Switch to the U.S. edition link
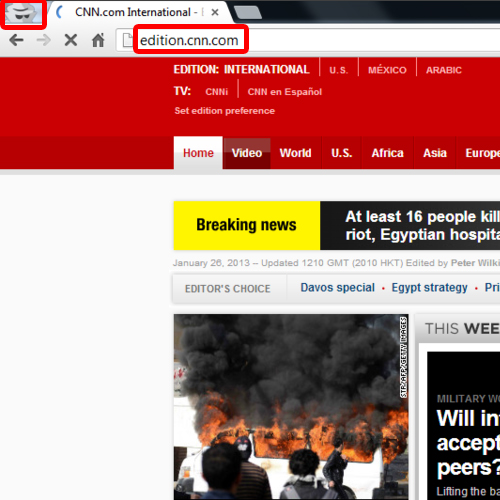This screenshot has width=500, height=500. pyautogui.click(x=339, y=70)
